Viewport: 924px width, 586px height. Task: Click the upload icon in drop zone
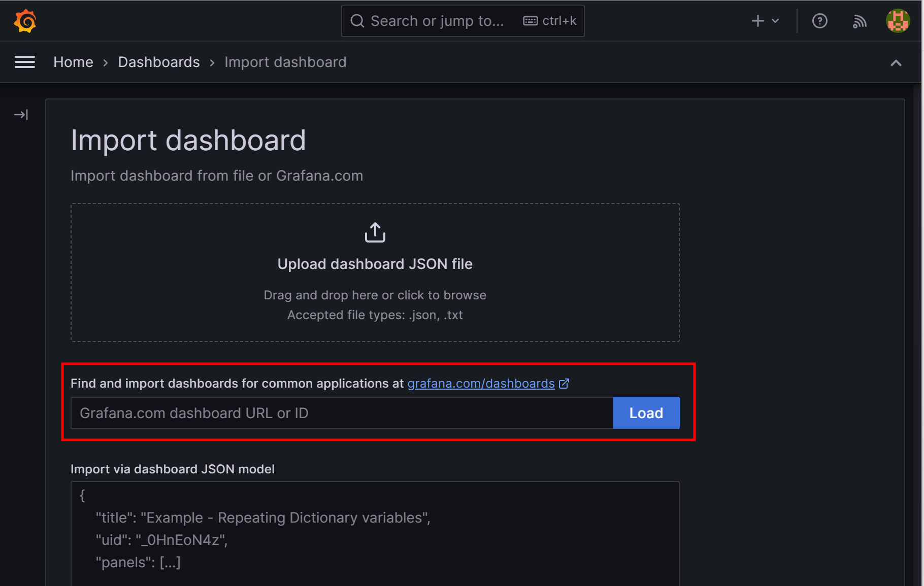pos(375,232)
